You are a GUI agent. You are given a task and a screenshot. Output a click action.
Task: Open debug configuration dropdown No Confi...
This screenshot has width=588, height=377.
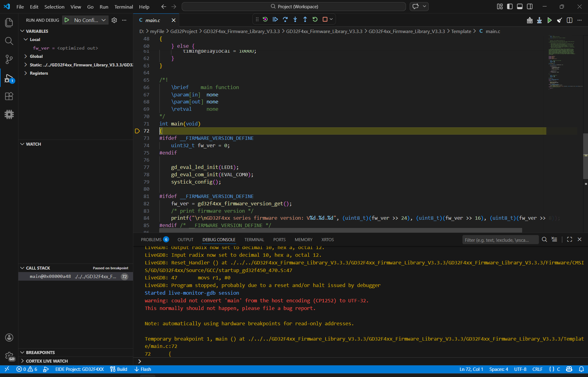89,20
